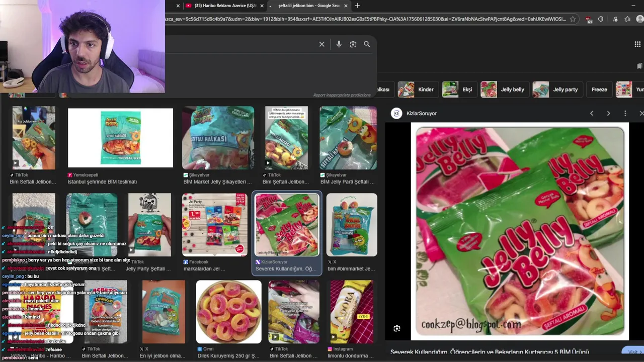Bookmark this page with star icon
Screen dimensions: 644x362
573,19
